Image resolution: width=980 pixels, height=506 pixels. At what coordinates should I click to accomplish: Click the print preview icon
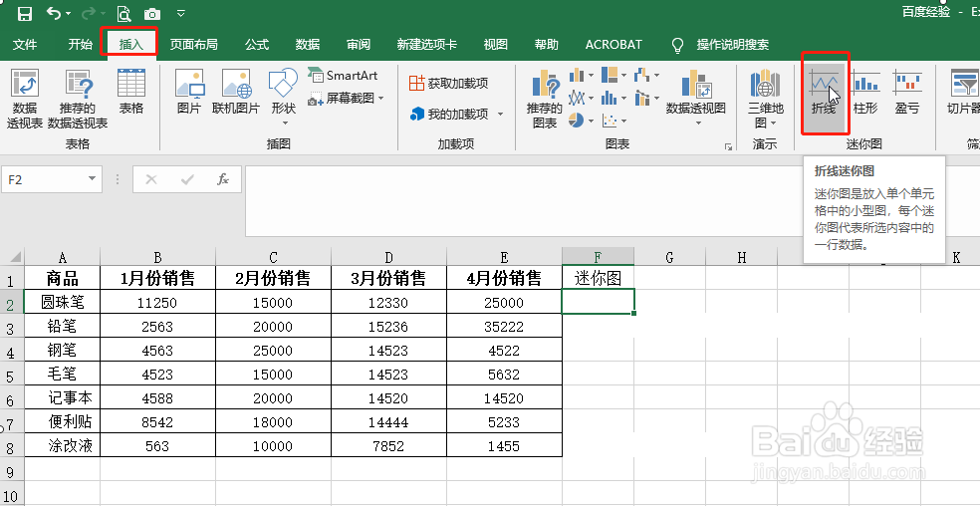pos(123,13)
